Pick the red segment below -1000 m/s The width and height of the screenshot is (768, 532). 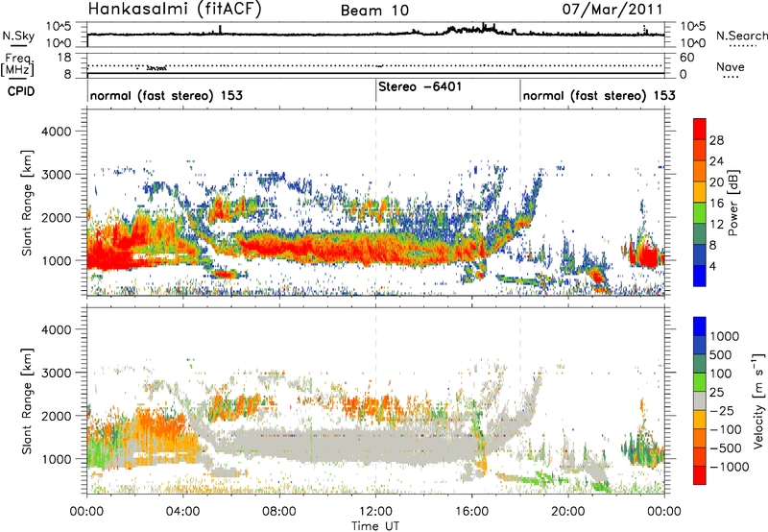pyautogui.click(x=700, y=475)
